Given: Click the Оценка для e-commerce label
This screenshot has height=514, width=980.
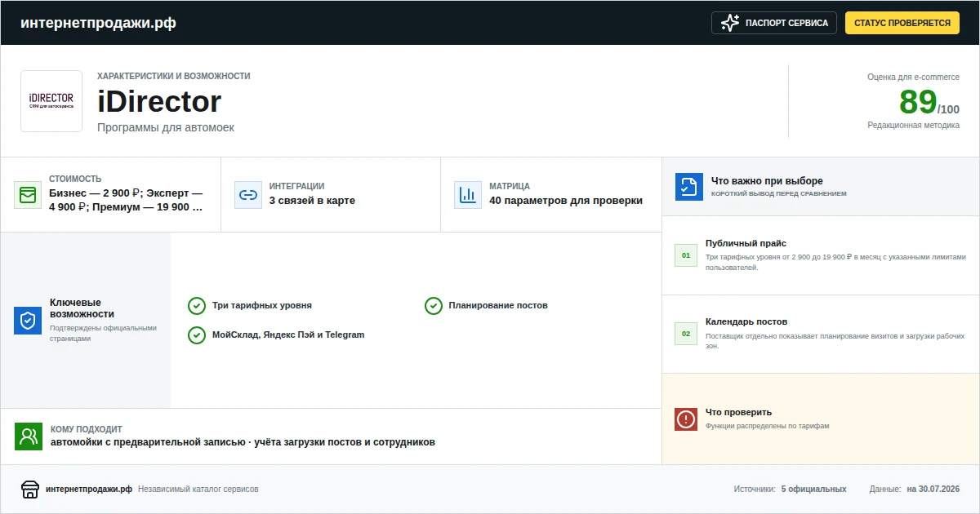Looking at the screenshot, I should 913,77.
